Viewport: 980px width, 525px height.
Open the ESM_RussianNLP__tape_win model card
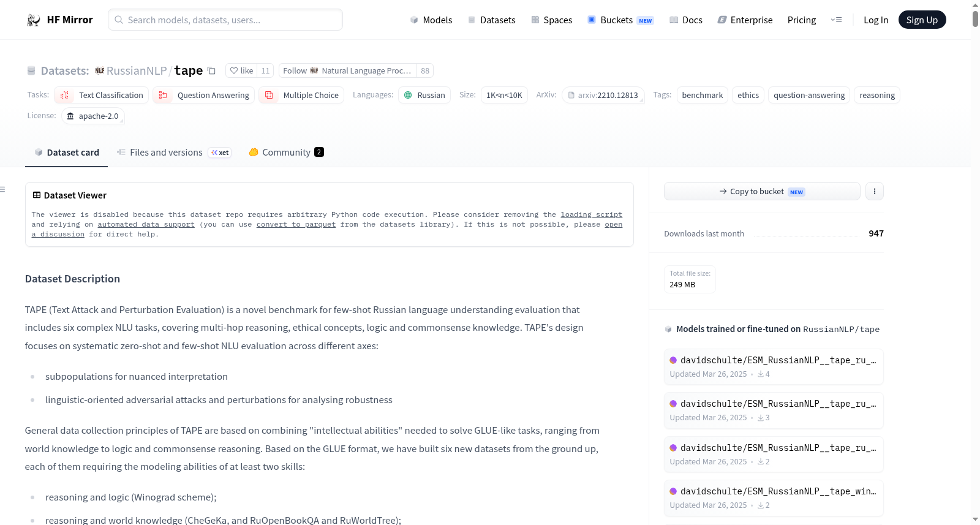click(x=774, y=498)
